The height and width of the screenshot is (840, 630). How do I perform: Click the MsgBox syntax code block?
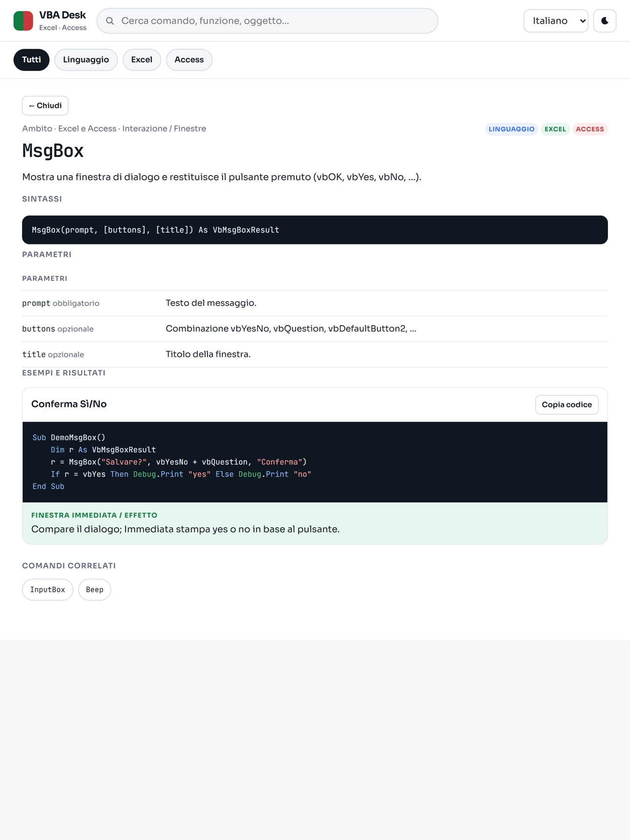[315, 230]
